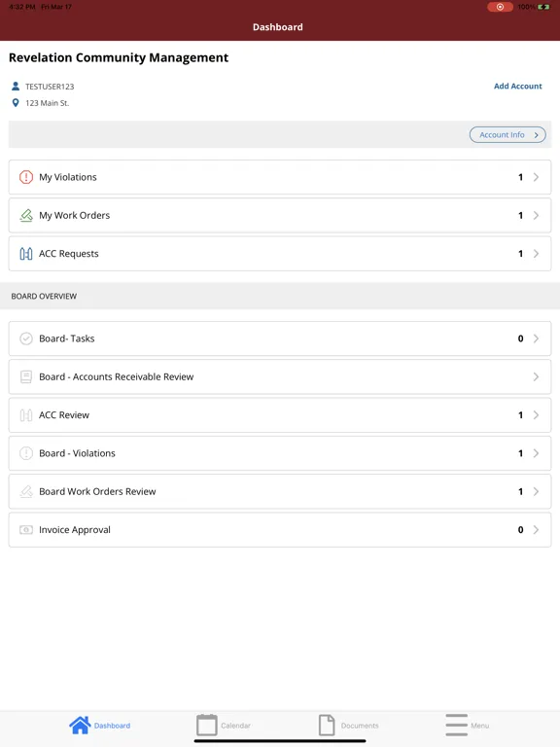This screenshot has height=747, width=560.
Task: Tap the Dashboard home tab
Action: click(x=99, y=725)
